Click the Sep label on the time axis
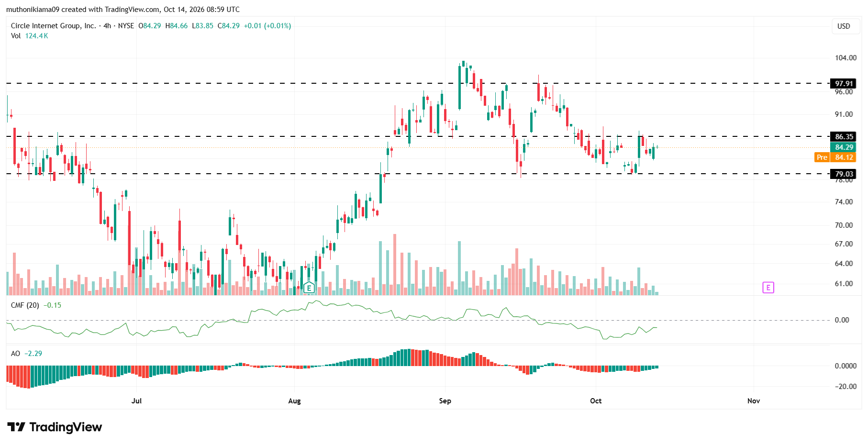The height and width of the screenshot is (445, 868). (x=445, y=401)
